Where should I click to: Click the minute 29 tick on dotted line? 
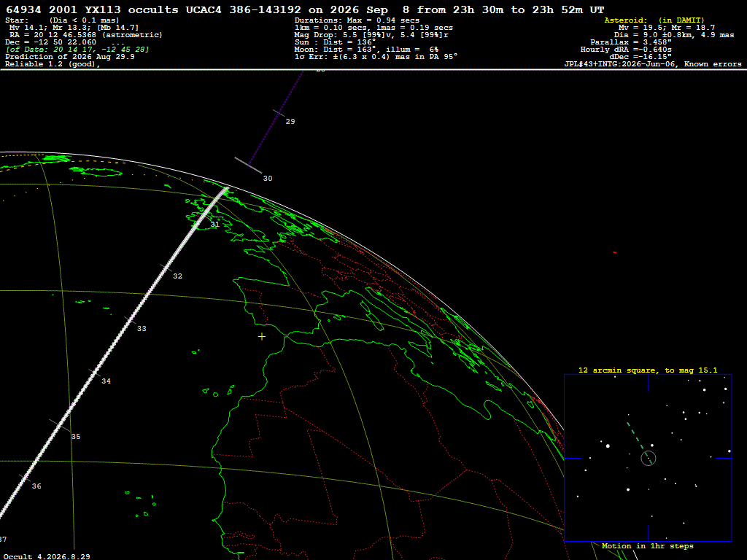(x=279, y=113)
